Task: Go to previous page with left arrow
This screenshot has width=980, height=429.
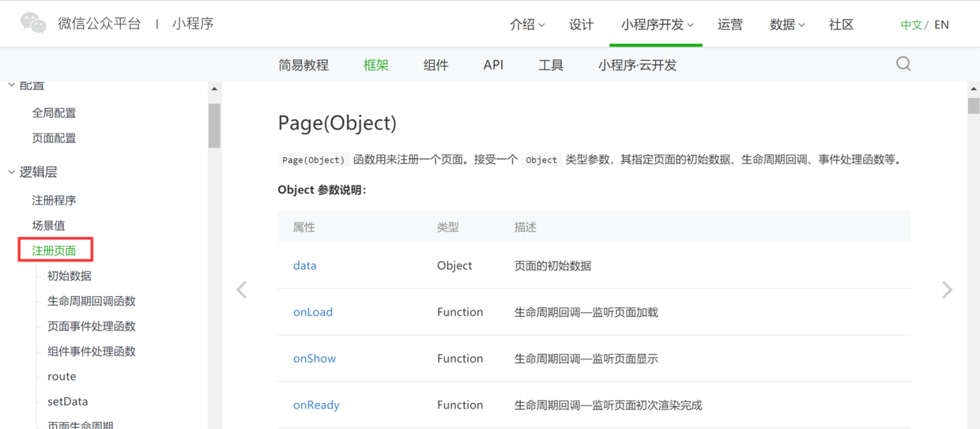Action: tap(242, 290)
